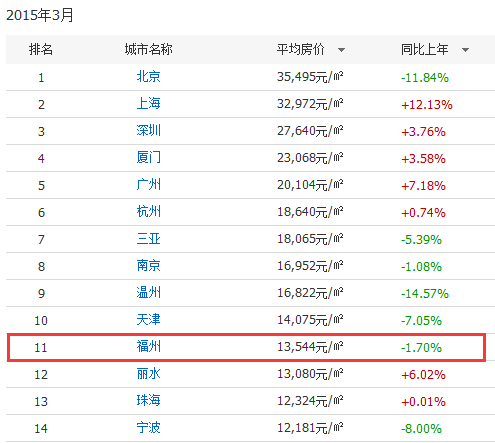Viewport: 495px width, 443px height.
Task: Click the +7.18% change value
Action: point(423,186)
